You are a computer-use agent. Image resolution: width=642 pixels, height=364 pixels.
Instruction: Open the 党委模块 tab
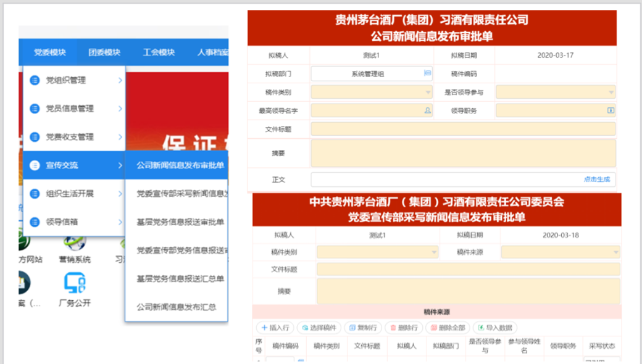pos(49,52)
